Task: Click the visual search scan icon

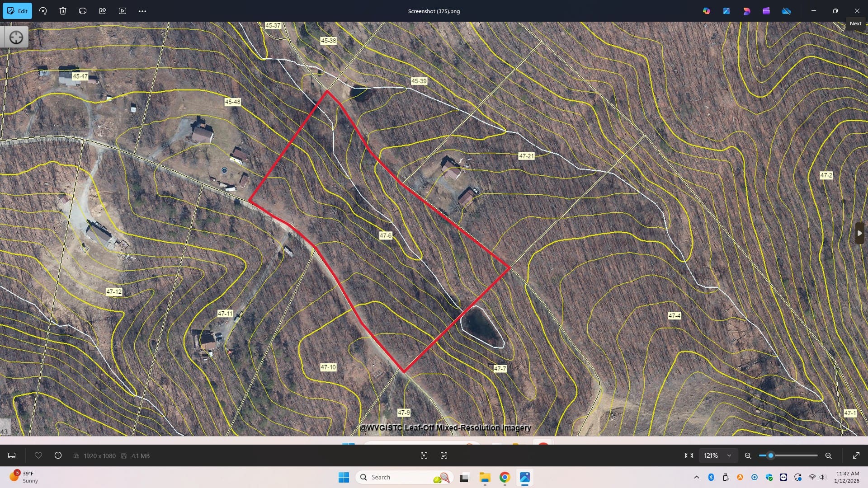Action: coord(424,455)
